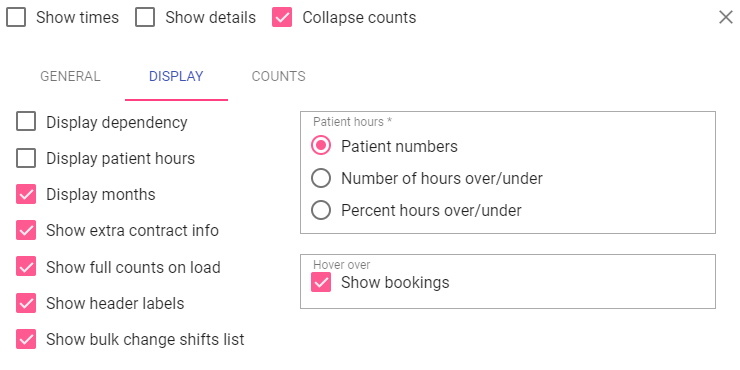
Task: Pick Percent hours over/under radio
Action: (x=321, y=210)
